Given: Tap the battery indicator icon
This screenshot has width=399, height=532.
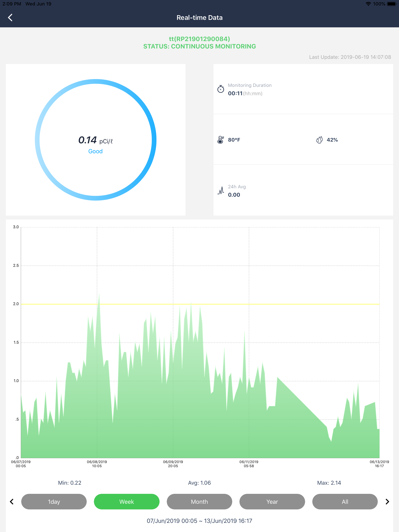Looking at the screenshot, I should 391,4.
